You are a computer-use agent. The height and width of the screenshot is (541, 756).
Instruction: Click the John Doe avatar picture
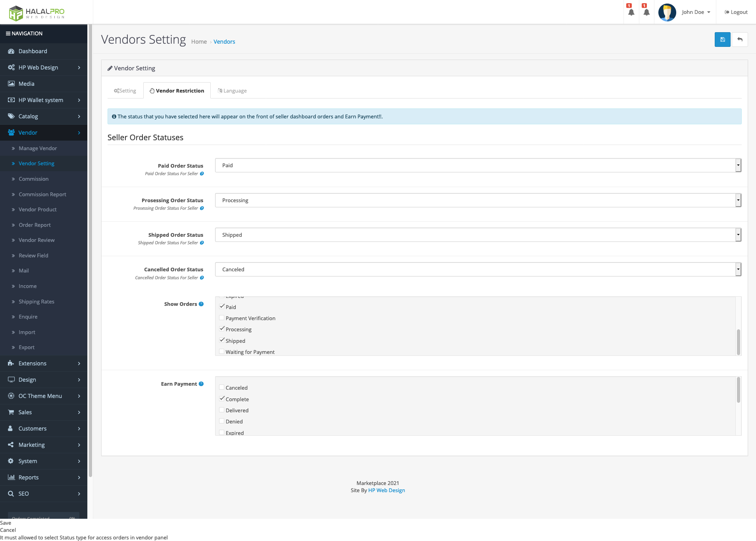(667, 12)
